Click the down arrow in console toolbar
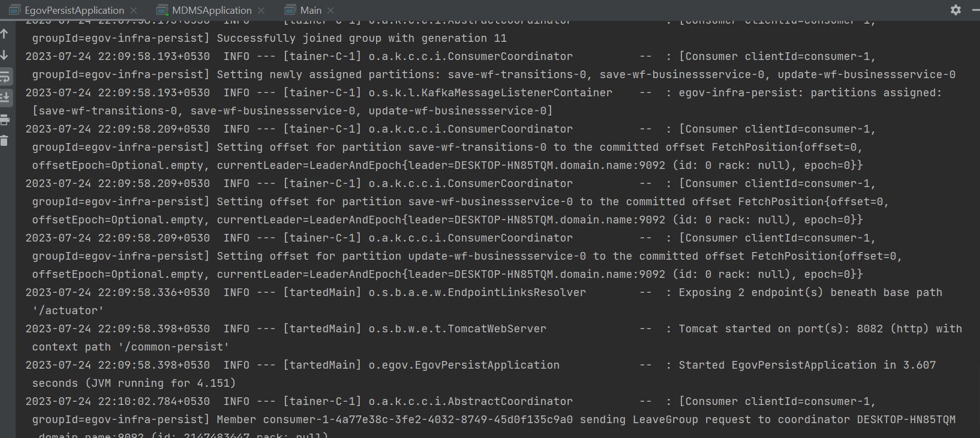Screen dimensions: 980x438 (4, 55)
